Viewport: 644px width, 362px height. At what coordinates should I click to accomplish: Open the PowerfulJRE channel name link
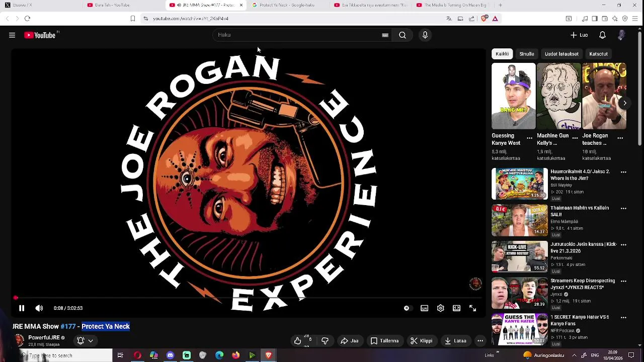tap(44, 338)
